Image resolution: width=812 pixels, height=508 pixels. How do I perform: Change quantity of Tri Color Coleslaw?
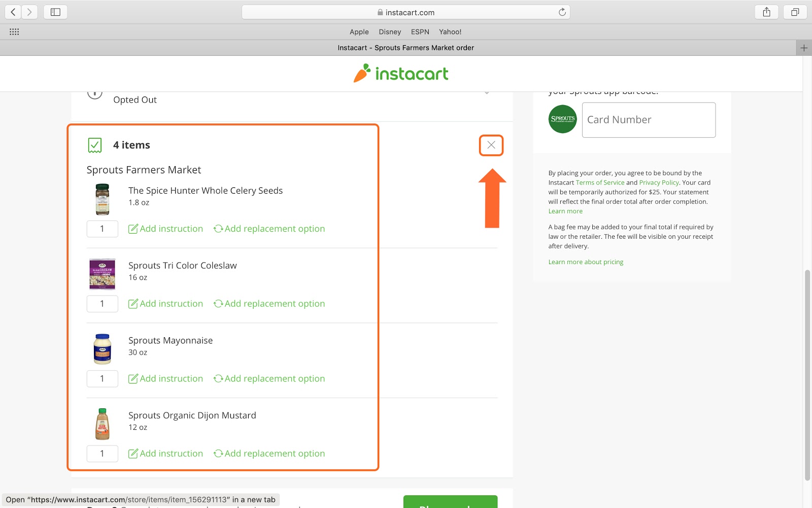(x=103, y=304)
